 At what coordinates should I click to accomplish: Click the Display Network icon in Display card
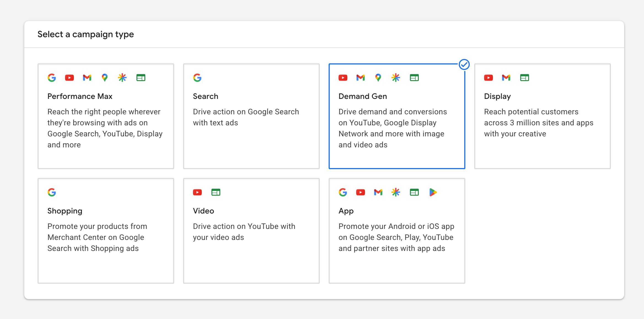pyautogui.click(x=525, y=78)
